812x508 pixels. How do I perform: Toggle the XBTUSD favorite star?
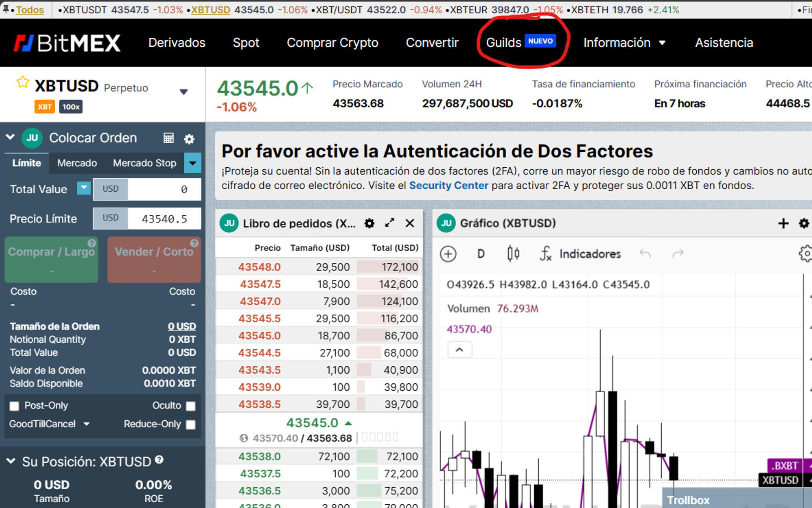click(x=23, y=82)
